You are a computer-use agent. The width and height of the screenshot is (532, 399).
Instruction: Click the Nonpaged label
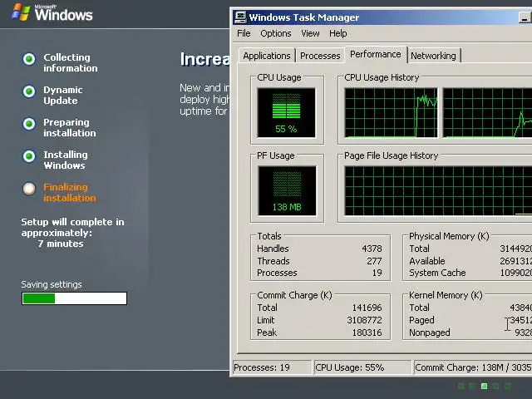coord(430,332)
